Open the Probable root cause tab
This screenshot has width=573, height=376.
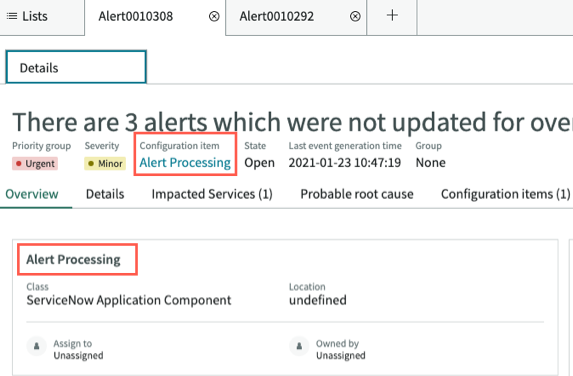357,194
